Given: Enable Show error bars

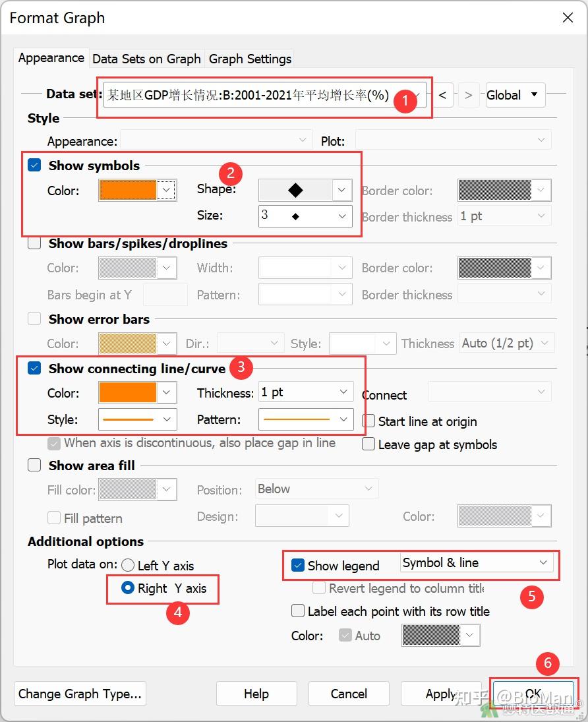Looking at the screenshot, I should coord(34,318).
